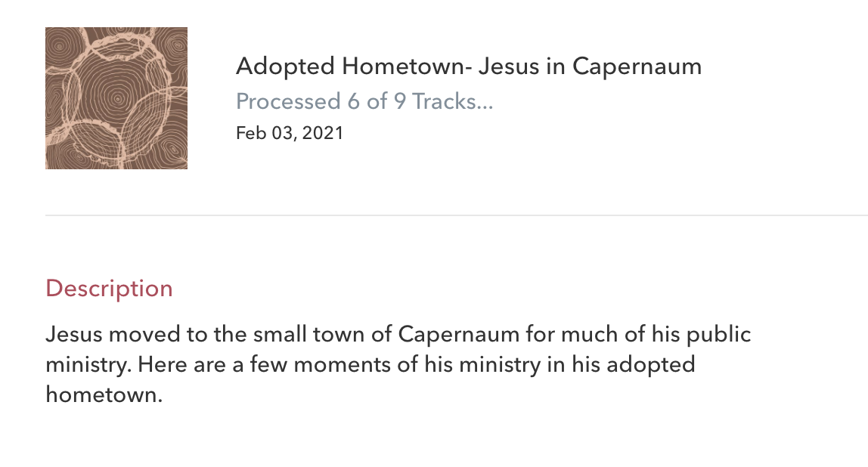Click the phrase Adopted Hometown in the title
This screenshot has height=467, width=868.
tap(349, 66)
